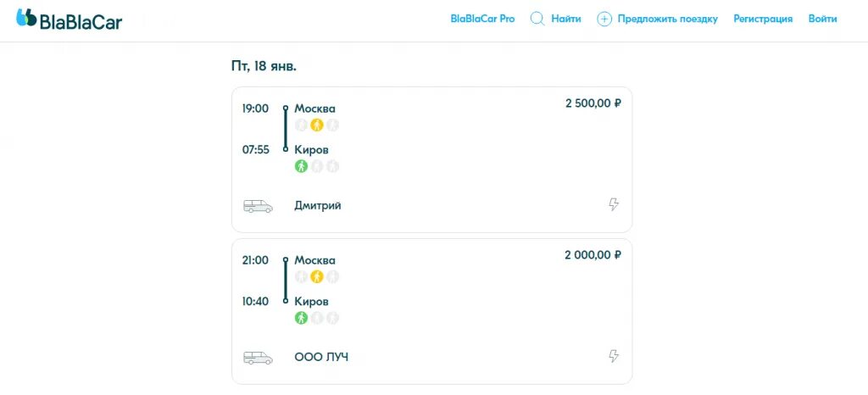Open the ООО ЛУЧ ride card
The width and height of the screenshot is (868, 395).
(431, 311)
